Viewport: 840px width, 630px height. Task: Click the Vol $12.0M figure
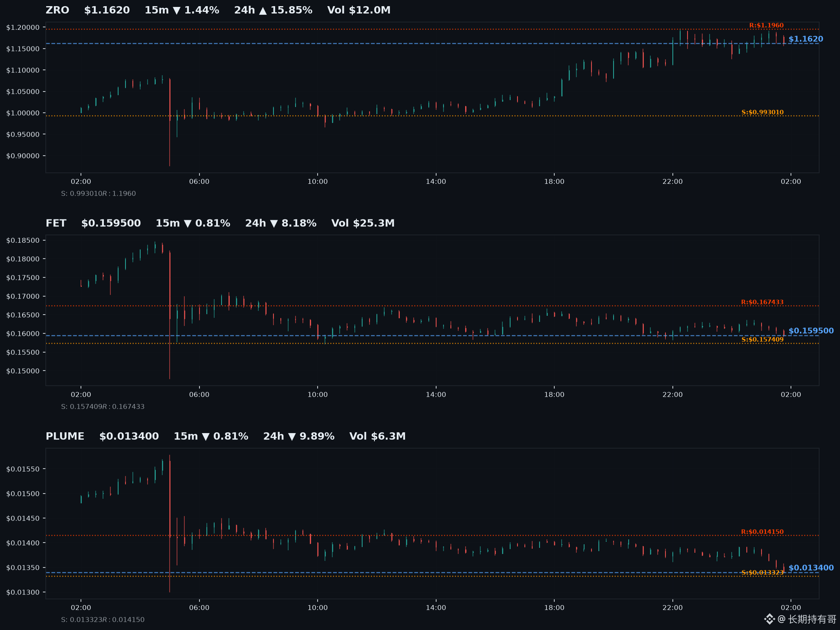click(359, 10)
